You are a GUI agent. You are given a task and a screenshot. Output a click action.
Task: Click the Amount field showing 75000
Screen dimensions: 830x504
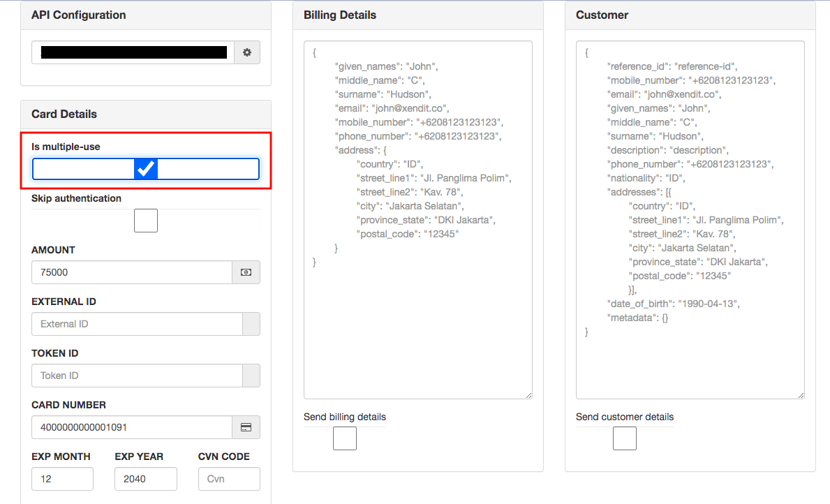(x=130, y=272)
